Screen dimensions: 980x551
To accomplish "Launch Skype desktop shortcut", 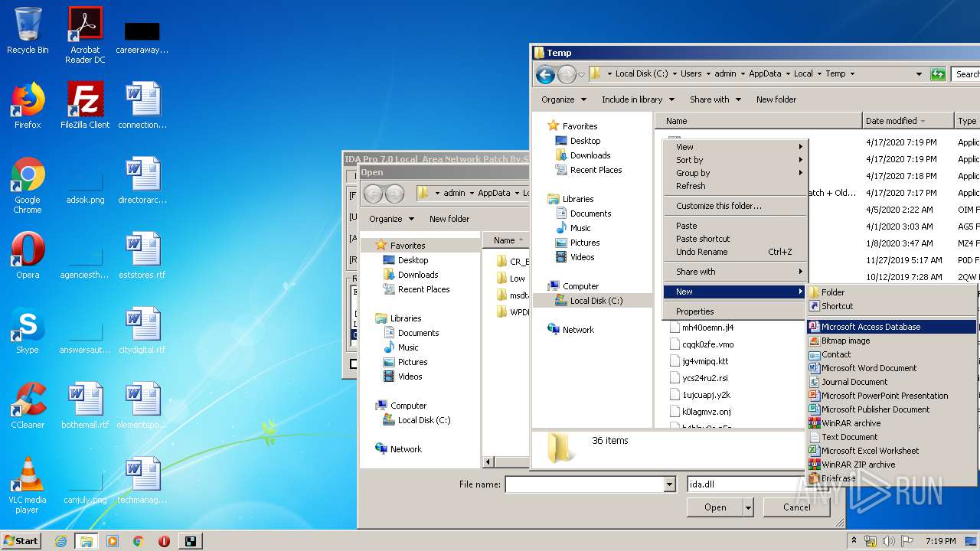I will 28,331.
